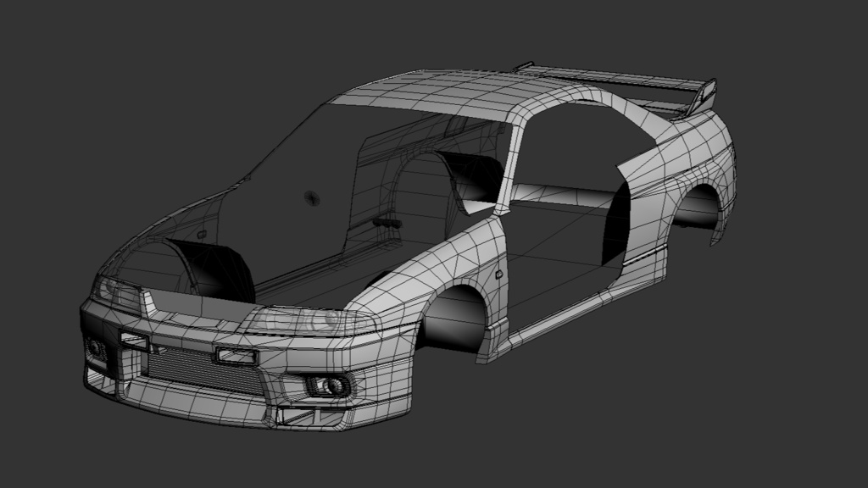Click the round fog light with visible lens

(335, 385)
